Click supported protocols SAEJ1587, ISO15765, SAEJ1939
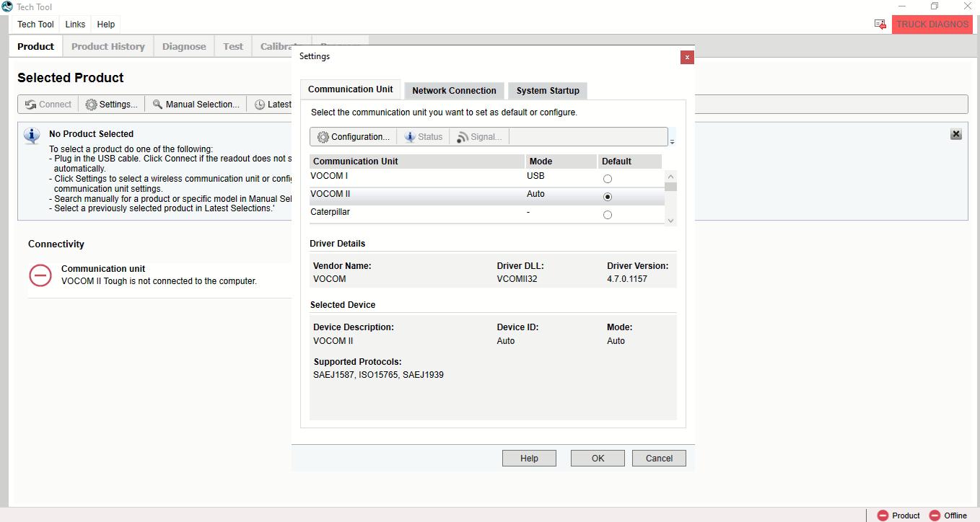The image size is (980, 522). (x=378, y=375)
